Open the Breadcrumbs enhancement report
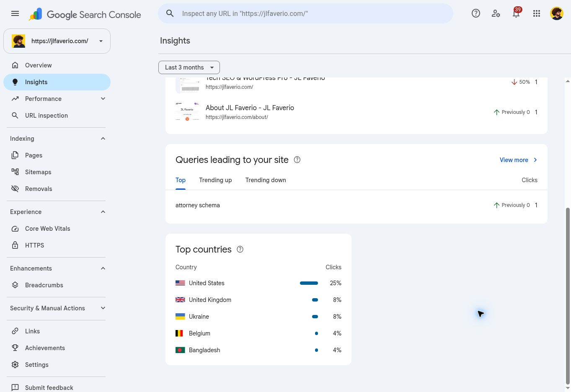Viewport: 571px width, 392px height. point(57,285)
